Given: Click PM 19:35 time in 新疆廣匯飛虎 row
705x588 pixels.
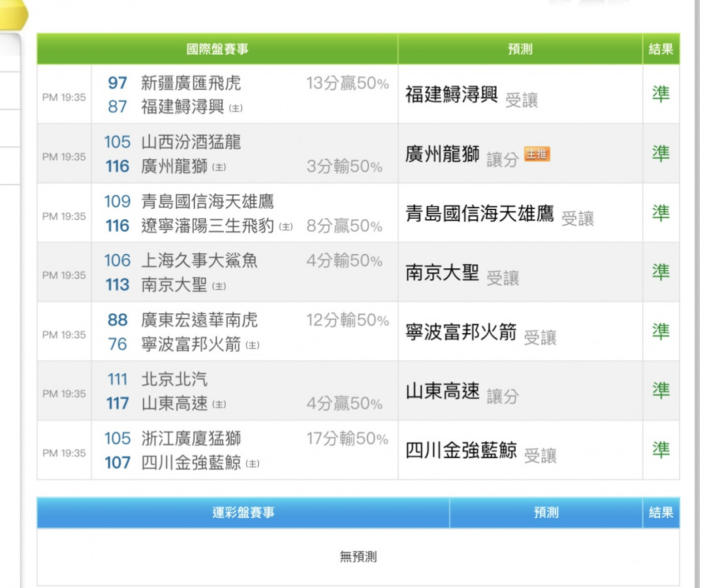Looking at the screenshot, I should click(64, 97).
